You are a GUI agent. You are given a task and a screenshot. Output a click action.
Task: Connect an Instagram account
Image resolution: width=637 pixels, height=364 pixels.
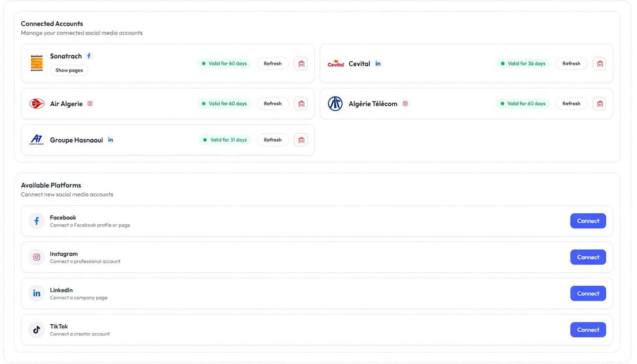coord(588,257)
